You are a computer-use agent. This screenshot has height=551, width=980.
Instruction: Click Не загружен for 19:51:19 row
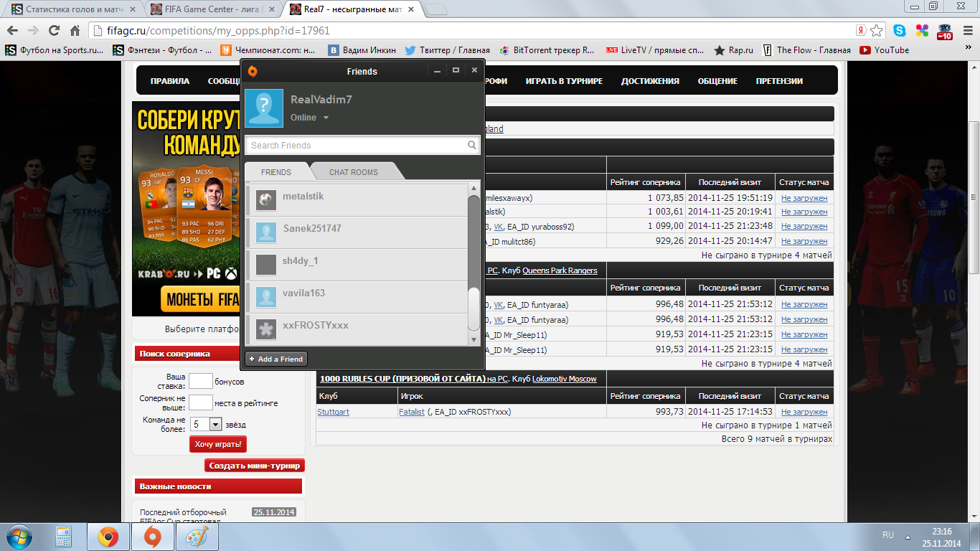[804, 198]
